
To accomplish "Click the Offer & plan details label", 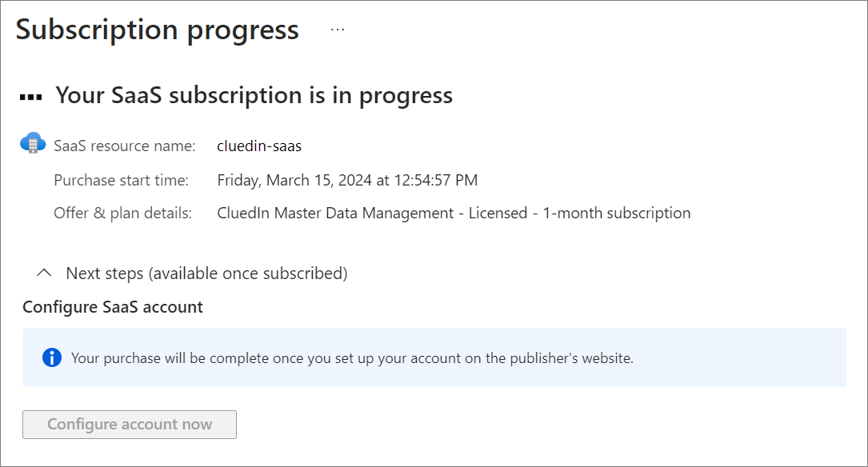I will [122, 214].
